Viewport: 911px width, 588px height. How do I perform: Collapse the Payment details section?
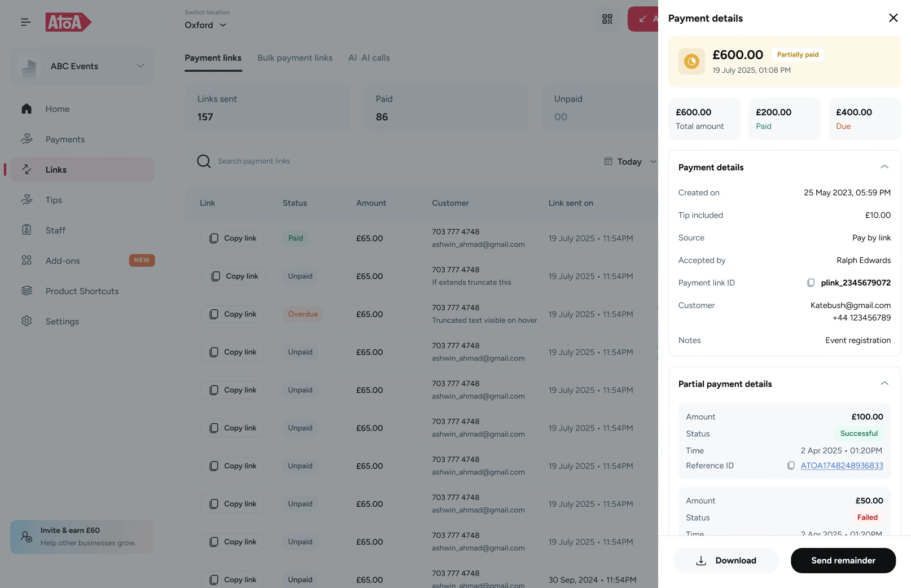coord(884,167)
